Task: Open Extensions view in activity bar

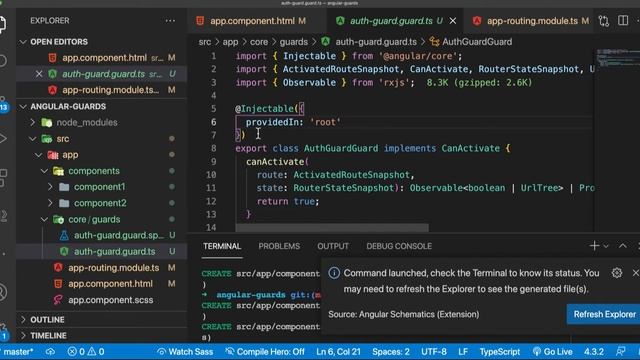Action: [3, 178]
